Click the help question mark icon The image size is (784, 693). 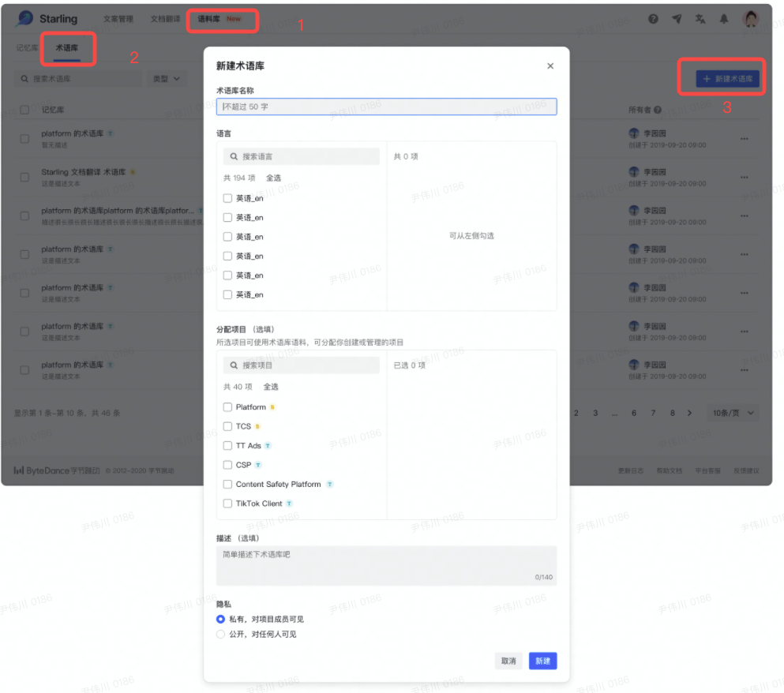tap(653, 19)
